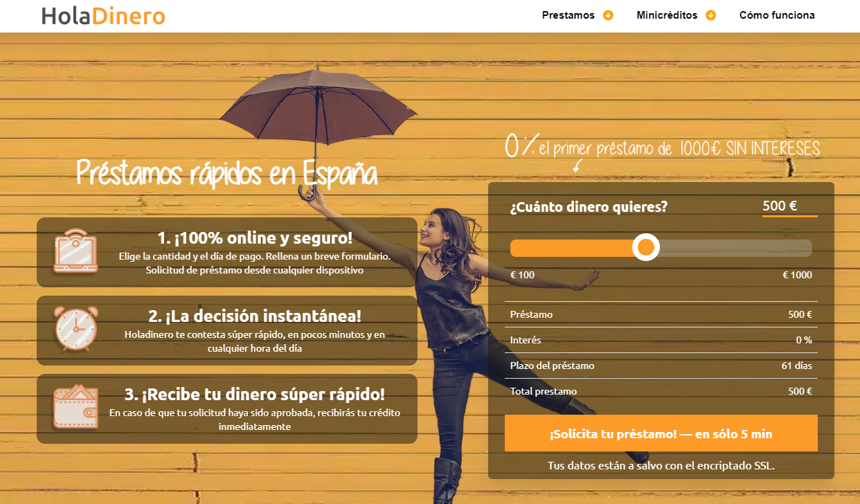The width and height of the screenshot is (860, 504).
Task: Open the Prestamos menu
Action: (x=568, y=15)
